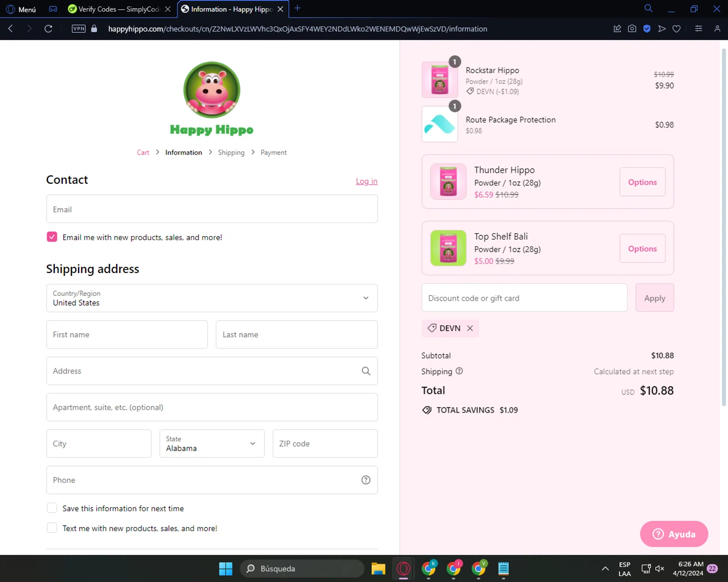Open the send/flow arrow icon
The height and width of the screenshot is (582, 728).
(662, 29)
